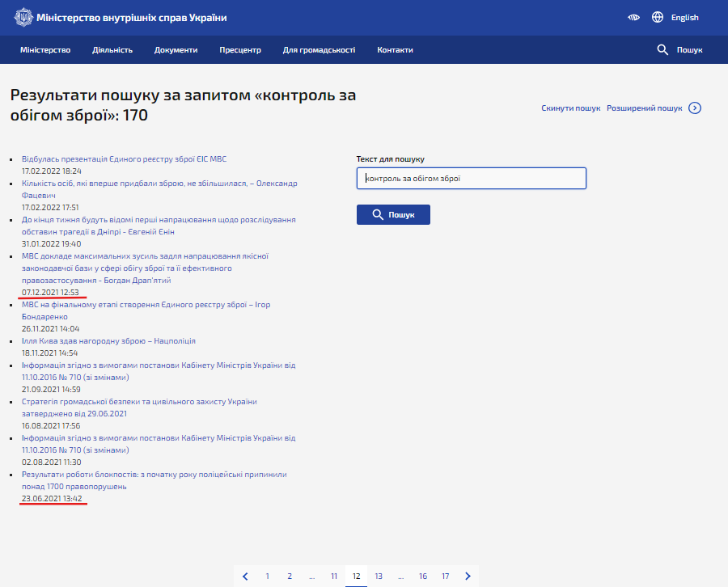Click the circled arrow beside Розширений пошук
Viewport: 728px width, 587px height.
[x=695, y=108]
